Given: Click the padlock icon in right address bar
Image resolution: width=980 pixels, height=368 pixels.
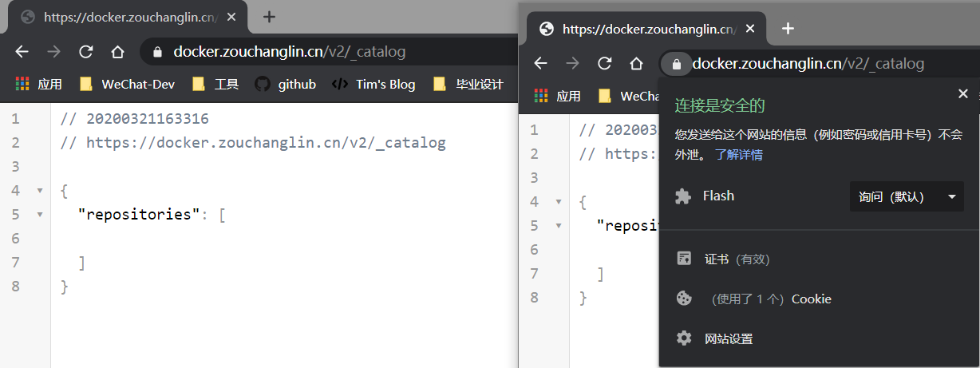Looking at the screenshot, I should coord(677,64).
